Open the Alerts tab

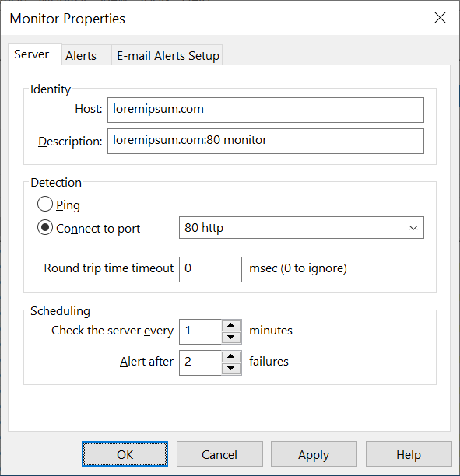click(x=86, y=55)
